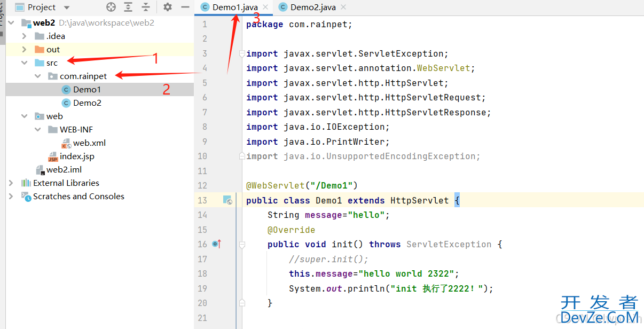Image resolution: width=644 pixels, height=329 pixels.
Task: Click the WEB-INF folder icon
Action: coord(53,130)
